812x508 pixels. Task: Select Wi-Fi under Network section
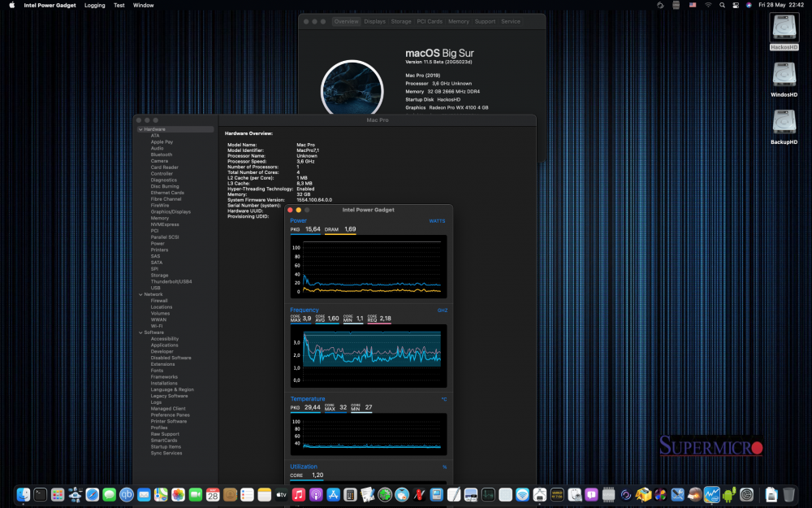(x=157, y=326)
